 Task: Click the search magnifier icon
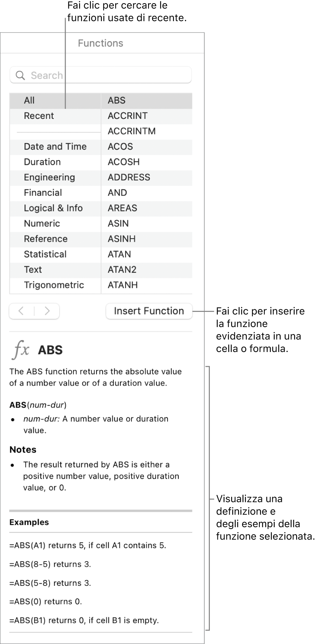19,75
